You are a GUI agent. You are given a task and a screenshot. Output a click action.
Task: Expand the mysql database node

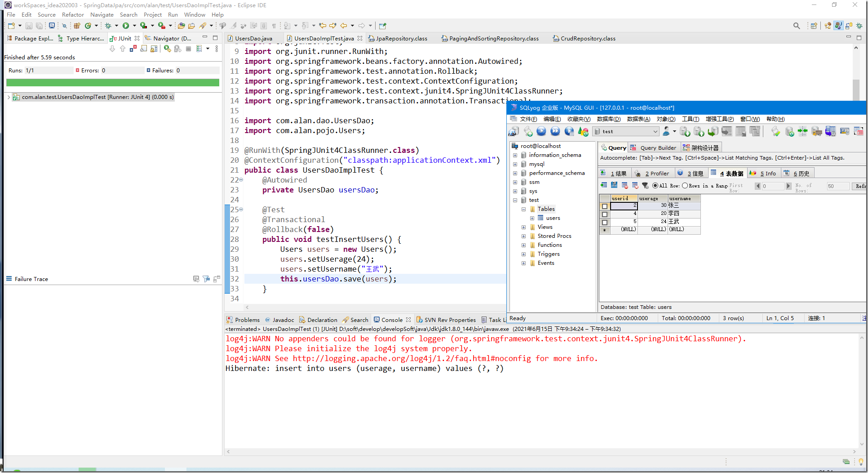point(515,164)
